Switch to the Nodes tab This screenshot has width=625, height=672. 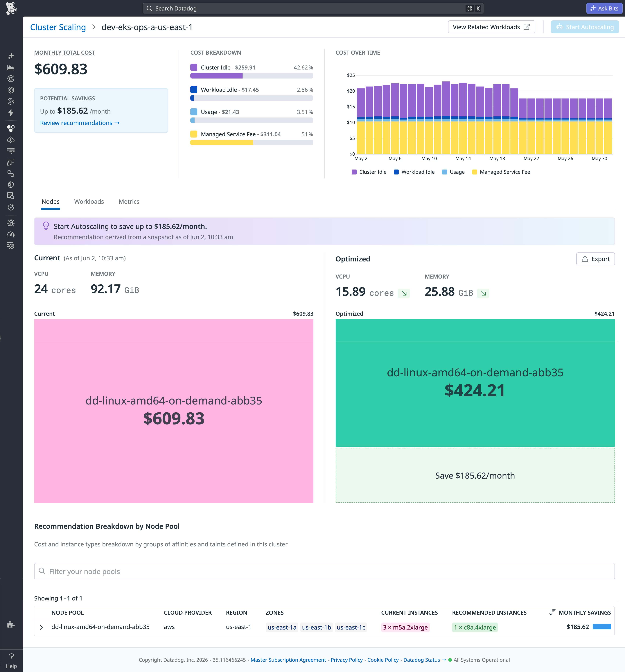(x=50, y=202)
